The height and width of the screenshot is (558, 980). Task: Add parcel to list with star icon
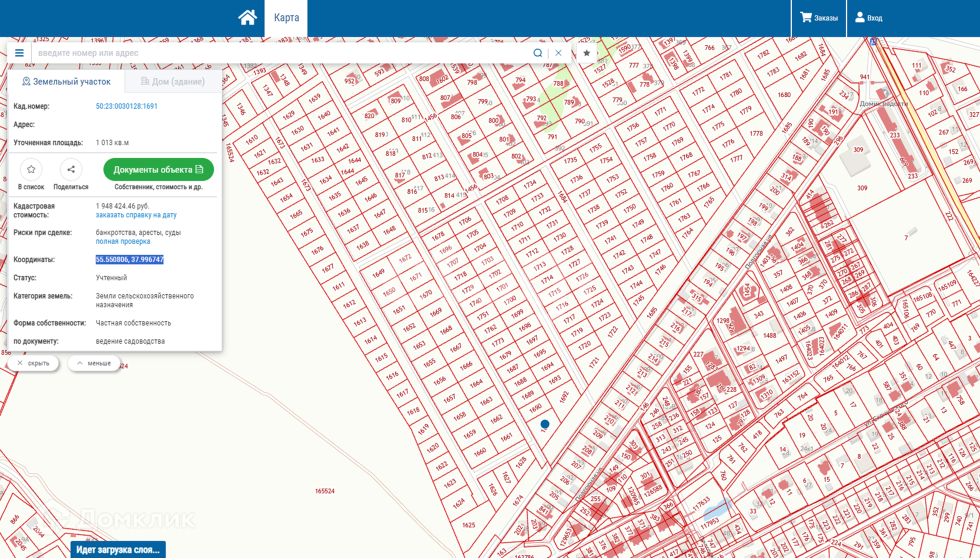coord(31,170)
